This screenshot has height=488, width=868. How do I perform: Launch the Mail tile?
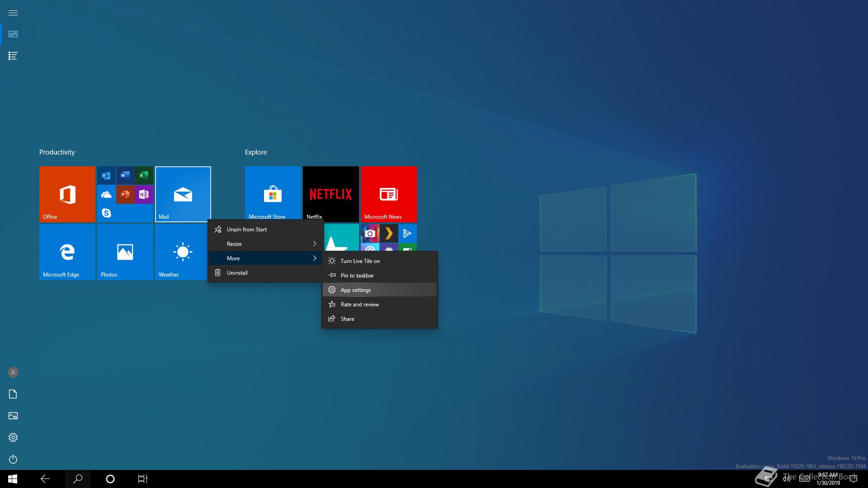183,194
